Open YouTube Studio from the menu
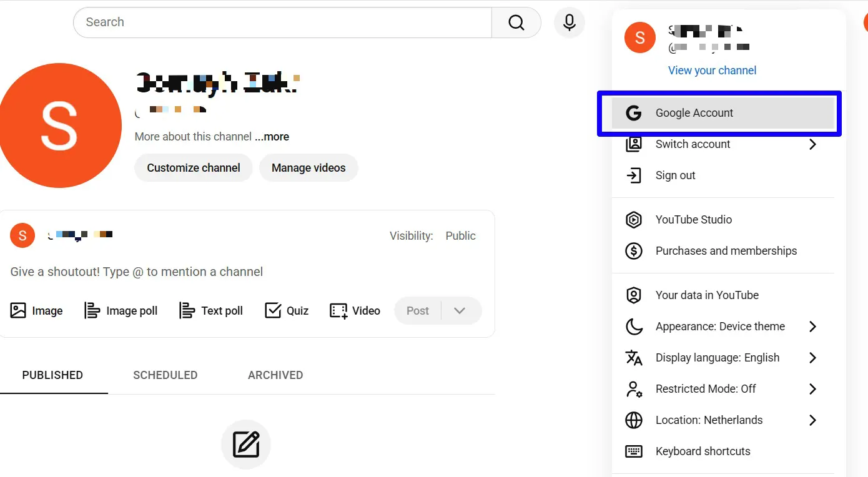 pos(693,220)
